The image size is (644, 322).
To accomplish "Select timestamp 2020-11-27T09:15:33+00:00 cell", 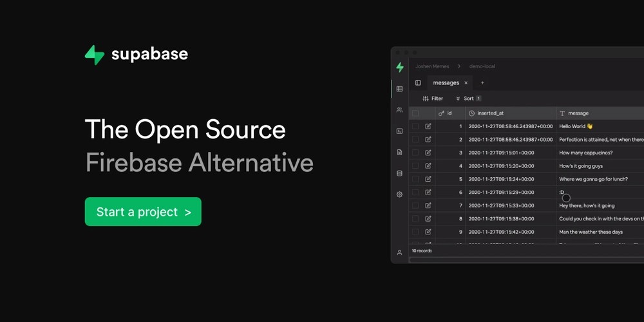I will tap(511, 205).
